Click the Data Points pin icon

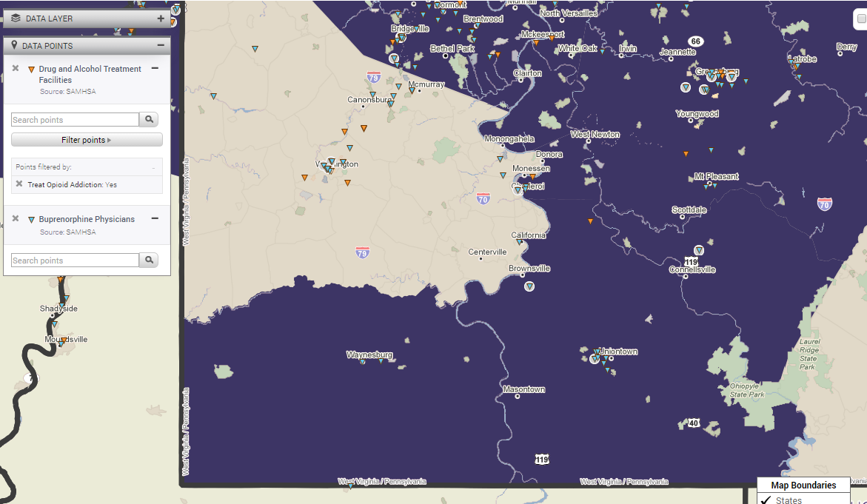click(14, 45)
